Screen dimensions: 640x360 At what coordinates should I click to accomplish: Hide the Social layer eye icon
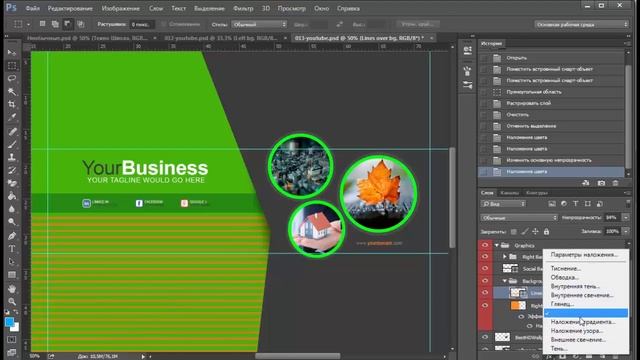[x=485, y=269]
